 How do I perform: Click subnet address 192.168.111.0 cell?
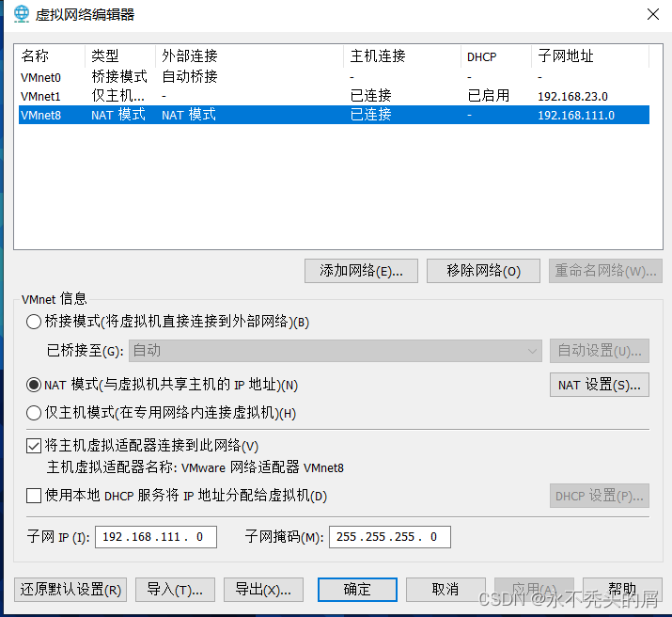click(576, 116)
